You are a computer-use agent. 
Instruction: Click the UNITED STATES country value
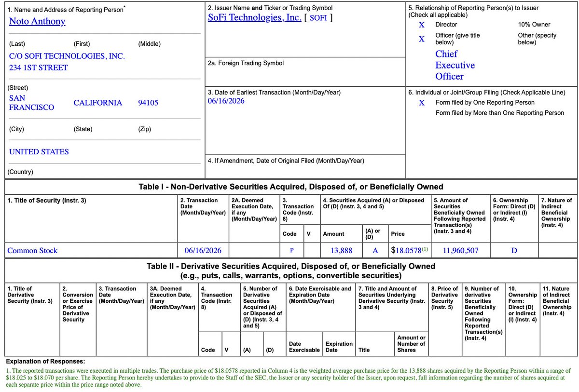coord(39,152)
